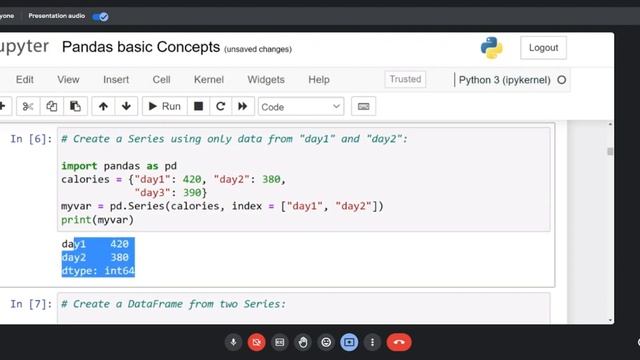
Task: Click Python 3 (ipykernel) kernel name
Action: (x=504, y=80)
